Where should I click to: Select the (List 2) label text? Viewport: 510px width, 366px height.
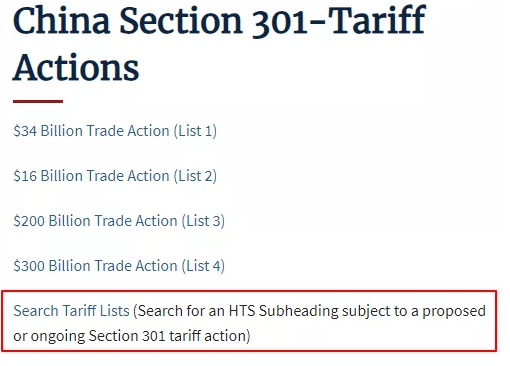point(195,176)
